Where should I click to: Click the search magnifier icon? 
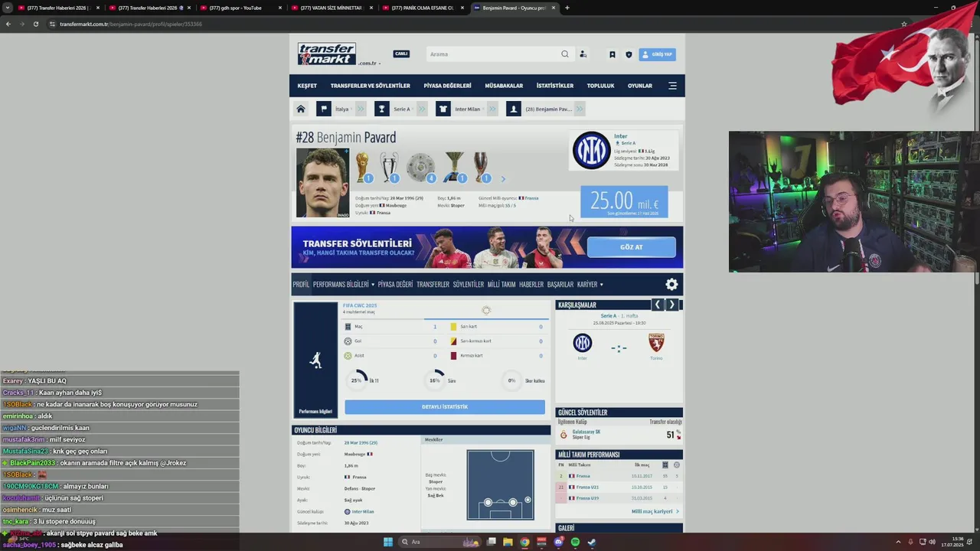[565, 54]
